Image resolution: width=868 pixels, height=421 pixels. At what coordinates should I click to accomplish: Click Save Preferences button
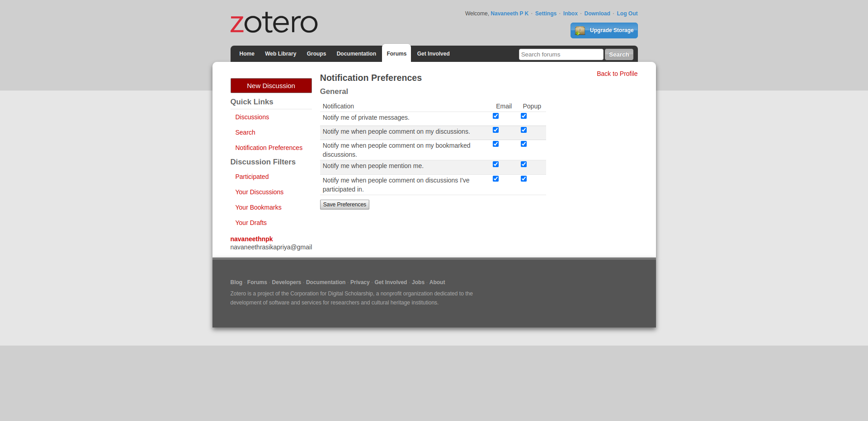coord(344,205)
